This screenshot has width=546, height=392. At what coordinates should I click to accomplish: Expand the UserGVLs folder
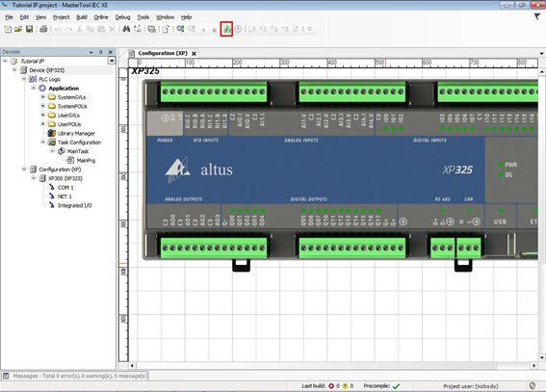tap(42, 115)
